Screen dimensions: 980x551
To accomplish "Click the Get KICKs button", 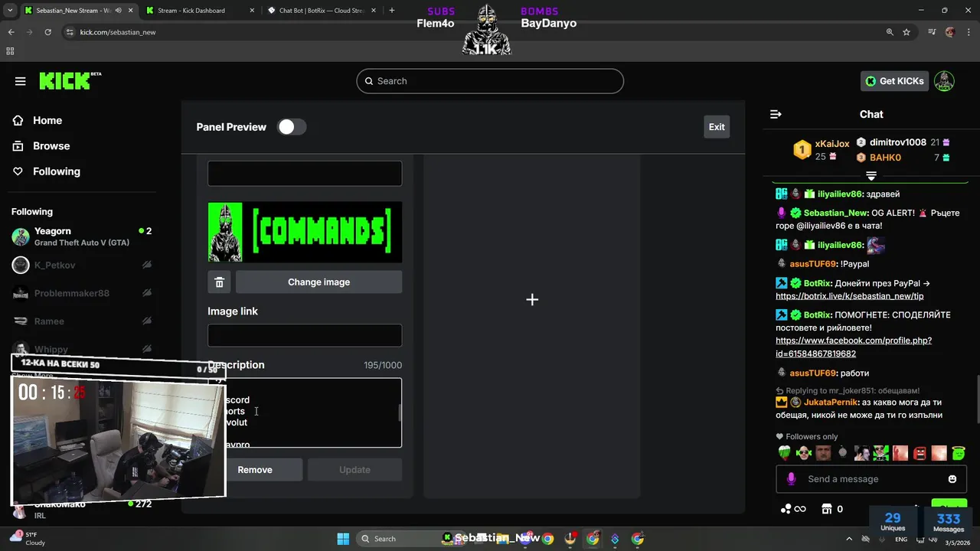I will (x=894, y=81).
